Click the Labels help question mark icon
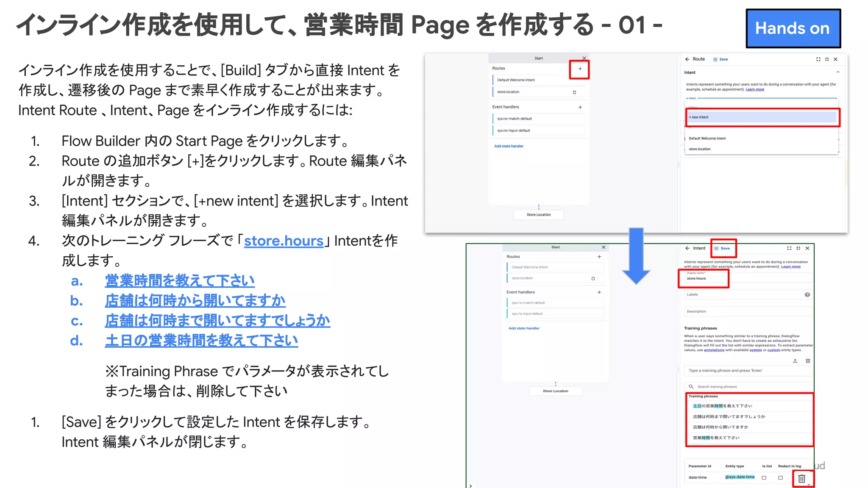This screenshot has height=488, width=868. coord(807,294)
